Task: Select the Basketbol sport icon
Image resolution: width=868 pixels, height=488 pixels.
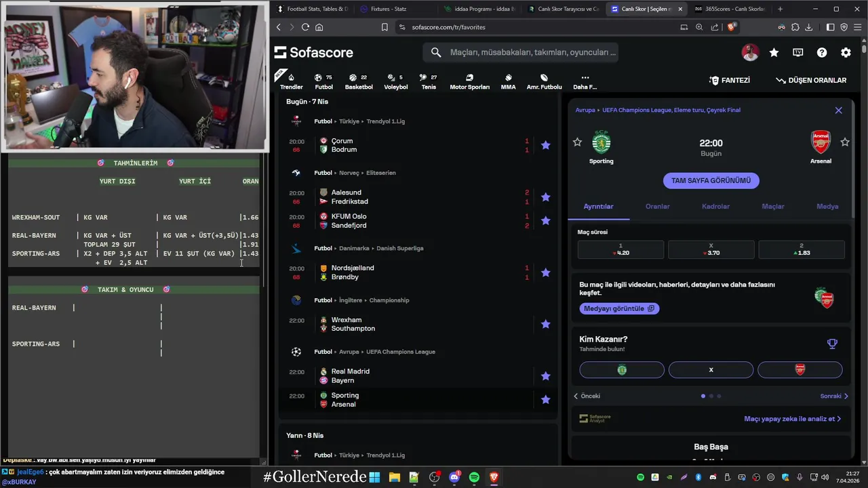Action: pos(359,81)
